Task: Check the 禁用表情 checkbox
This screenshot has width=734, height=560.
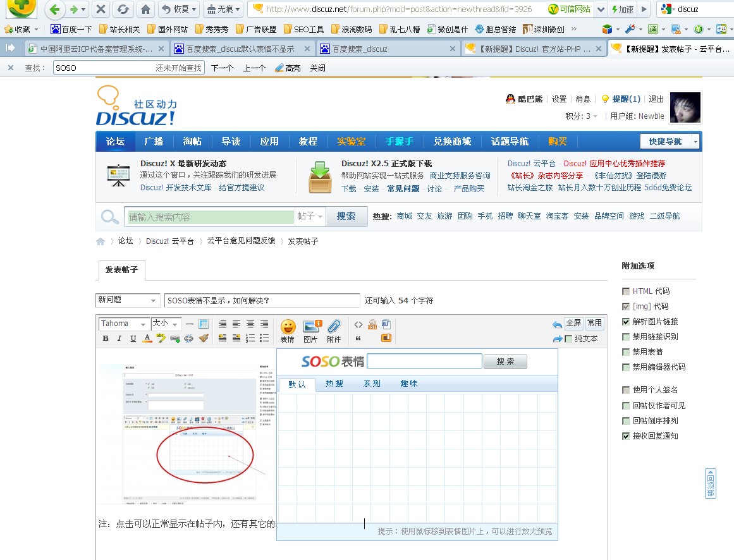Action: 626,352
